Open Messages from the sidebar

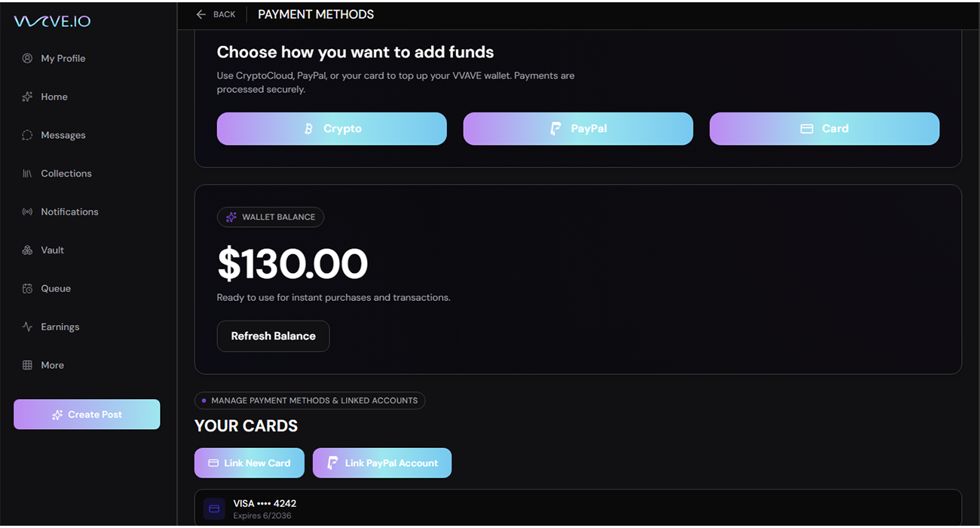pos(63,134)
